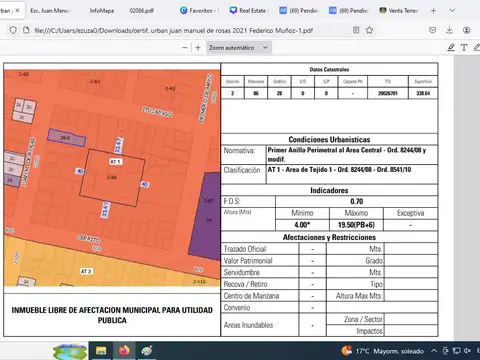The width and height of the screenshot is (480, 360).
Task: Click the 'Zona / Sector' label
Action: tap(363, 319)
